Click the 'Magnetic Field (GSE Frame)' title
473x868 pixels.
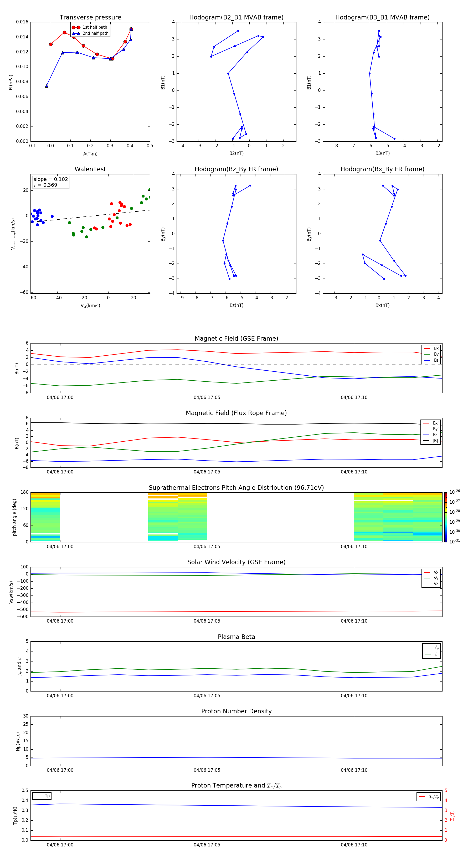click(x=236, y=338)
